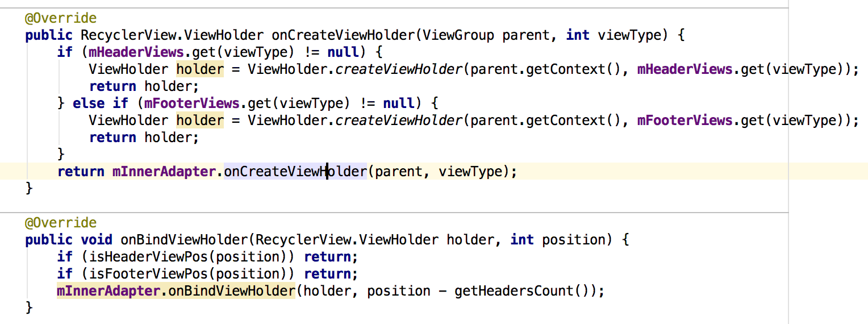The height and width of the screenshot is (324, 868).
Task: Click the else keyword
Action: tap(89, 103)
